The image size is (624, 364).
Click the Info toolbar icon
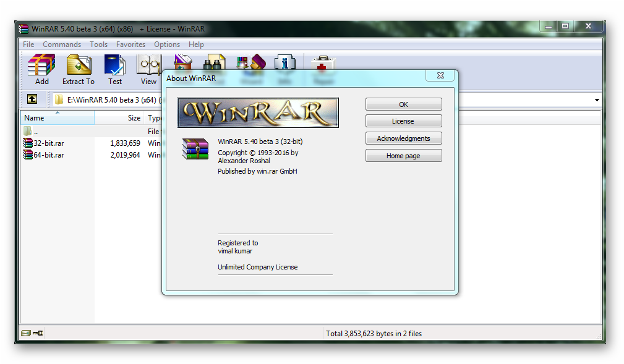(x=284, y=62)
